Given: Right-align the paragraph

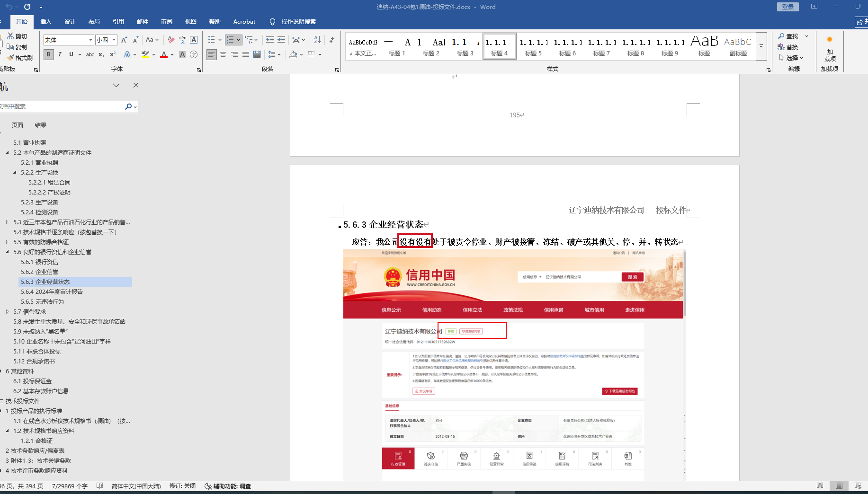Looking at the screenshot, I should [234, 55].
